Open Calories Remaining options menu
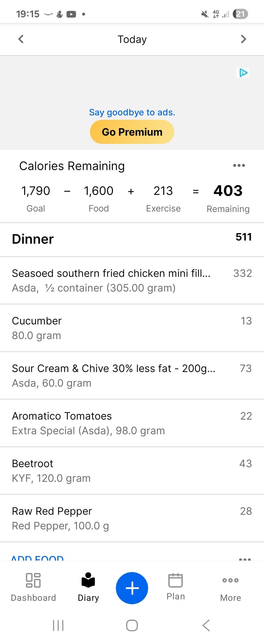 (239, 165)
